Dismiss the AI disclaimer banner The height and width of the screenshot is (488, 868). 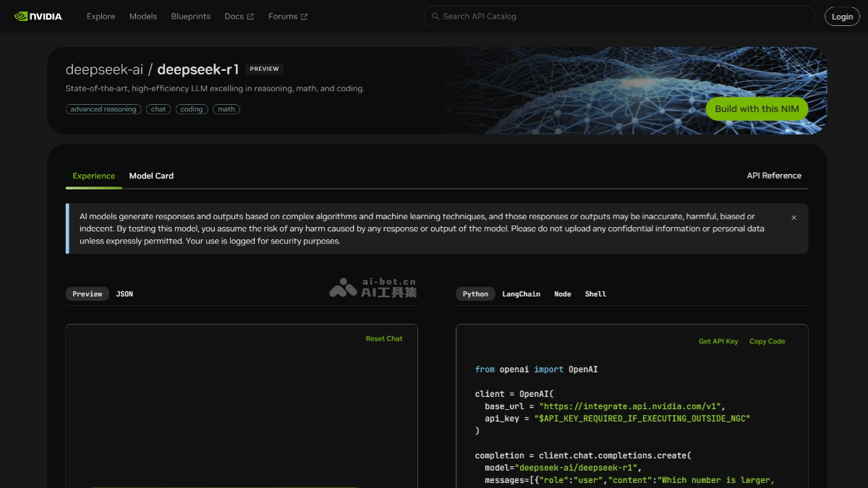pos(793,218)
